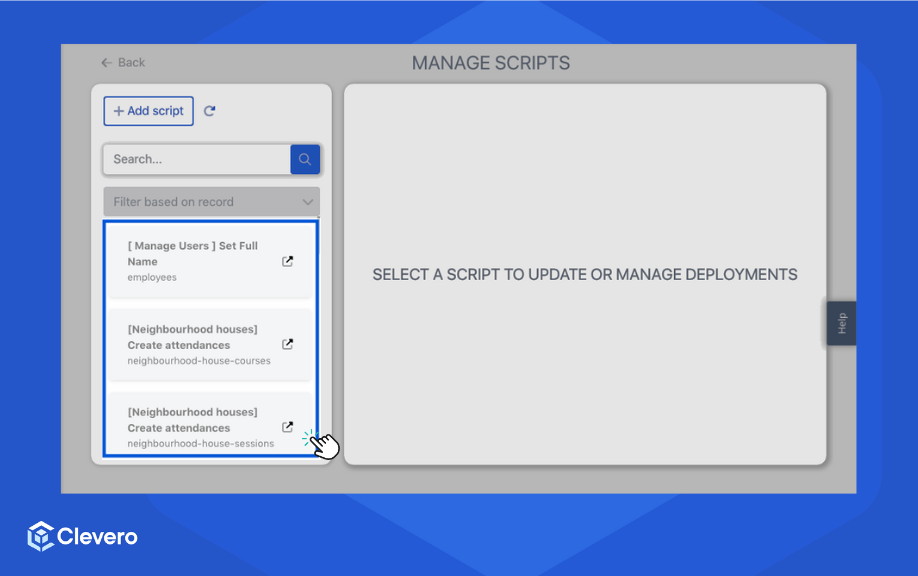The image size is (918, 576).
Task: Open external link for neighbourhood-house-sessions script
Action: click(x=287, y=427)
